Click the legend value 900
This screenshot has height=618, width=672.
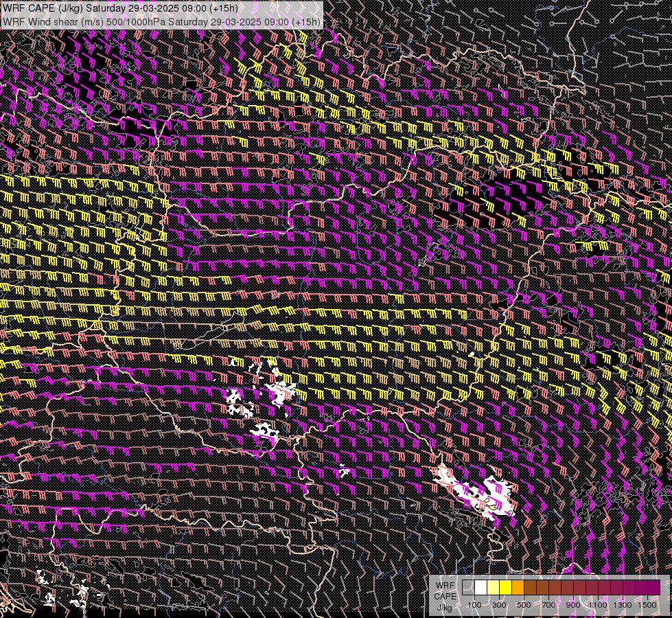pyautogui.click(x=573, y=605)
